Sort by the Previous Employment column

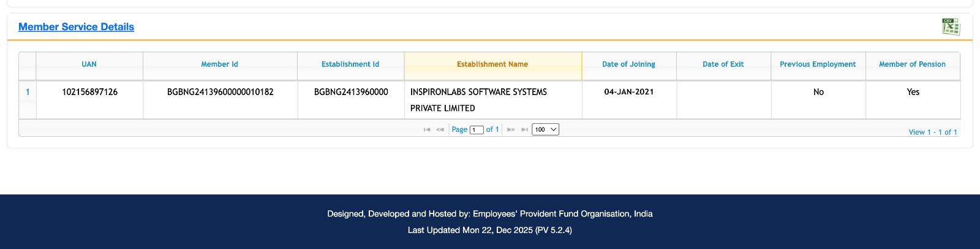pyautogui.click(x=818, y=64)
